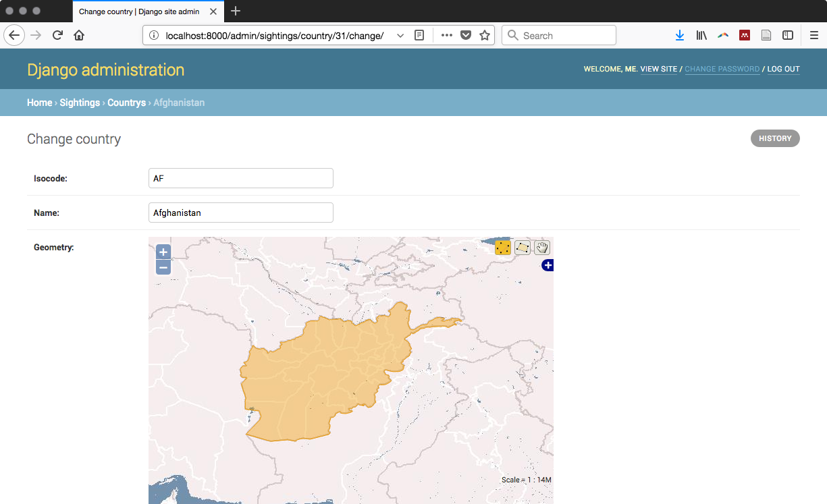Go to Sightings in the breadcrumb
This screenshot has width=827, height=504.
80,103
